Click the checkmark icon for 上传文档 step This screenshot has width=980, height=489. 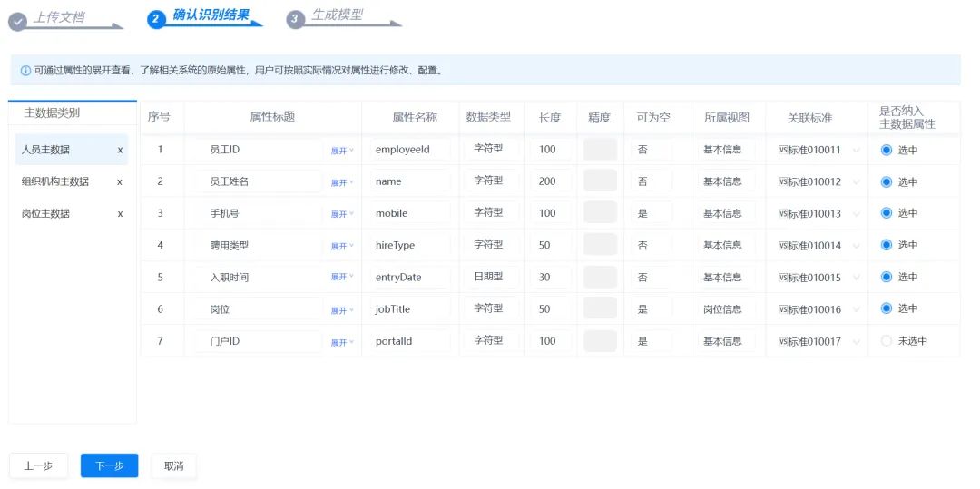click(17, 22)
